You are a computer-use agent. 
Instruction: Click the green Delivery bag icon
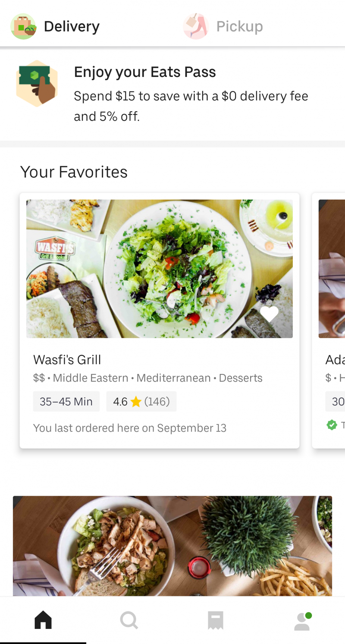click(23, 26)
